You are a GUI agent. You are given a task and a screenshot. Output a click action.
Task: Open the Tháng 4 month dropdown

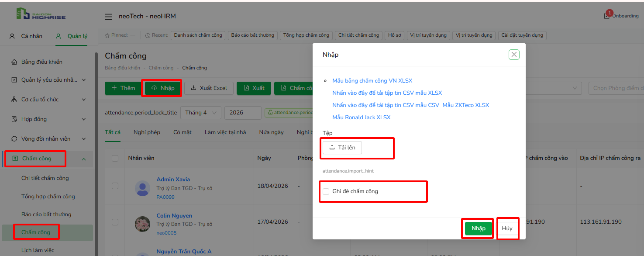(x=201, y=113)
